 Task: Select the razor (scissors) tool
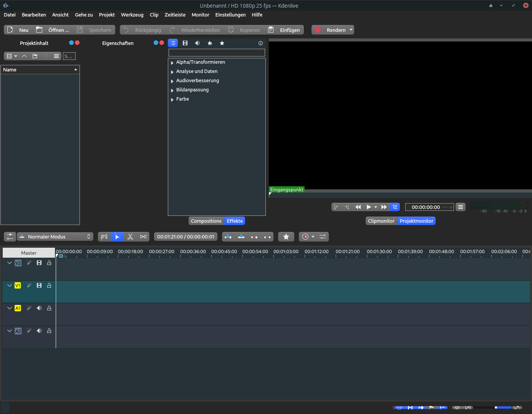coord(130,237)
